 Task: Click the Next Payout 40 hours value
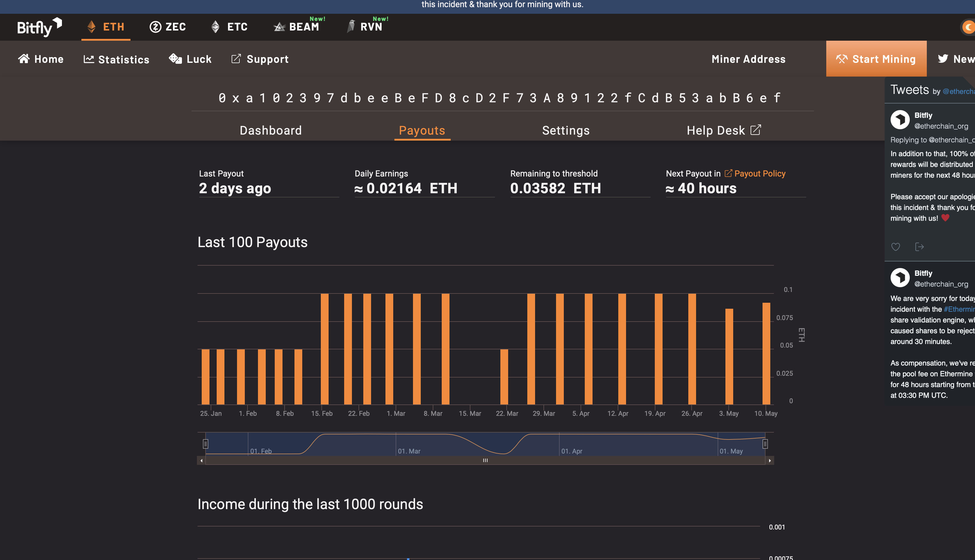point(701,188)
